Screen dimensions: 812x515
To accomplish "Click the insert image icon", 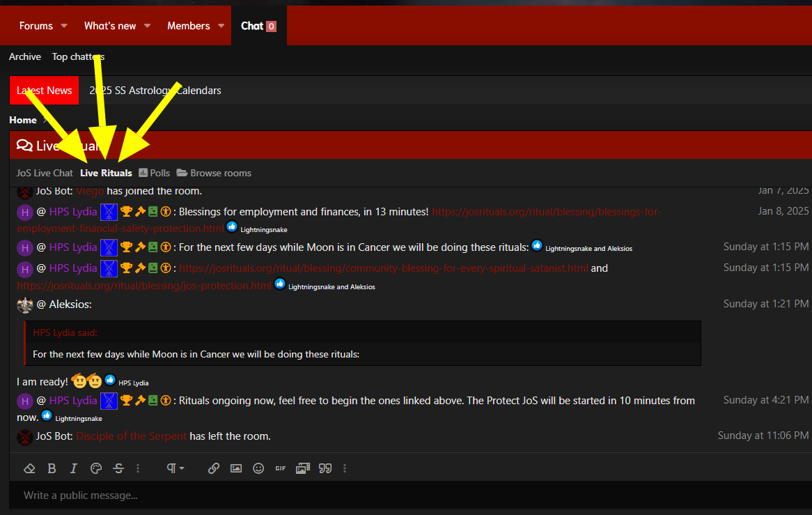I will click(x=236, y=468).
